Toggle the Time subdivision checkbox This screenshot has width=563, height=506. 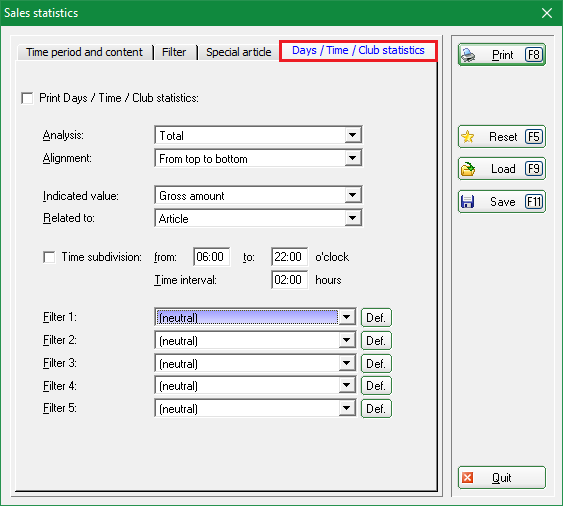tap(49, 257)
